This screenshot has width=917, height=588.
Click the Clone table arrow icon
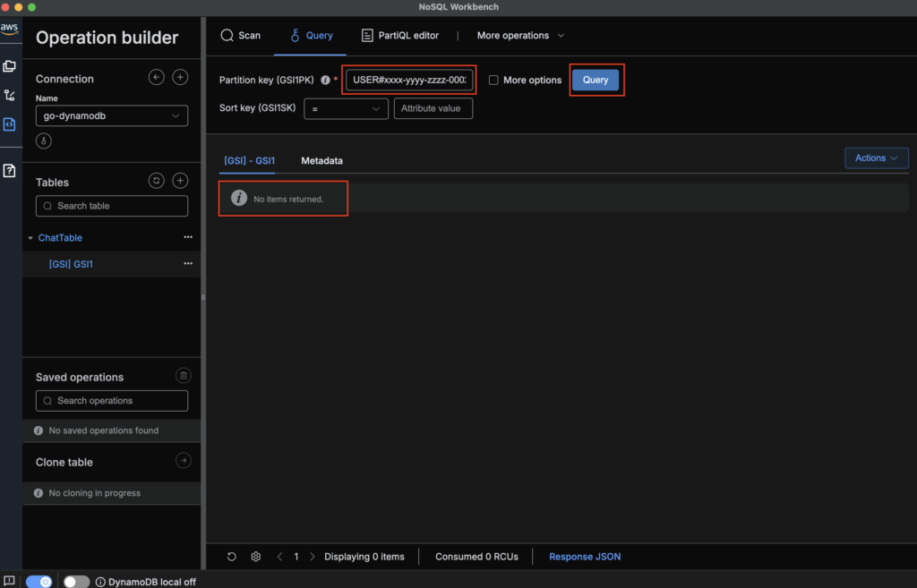(183, 461)
